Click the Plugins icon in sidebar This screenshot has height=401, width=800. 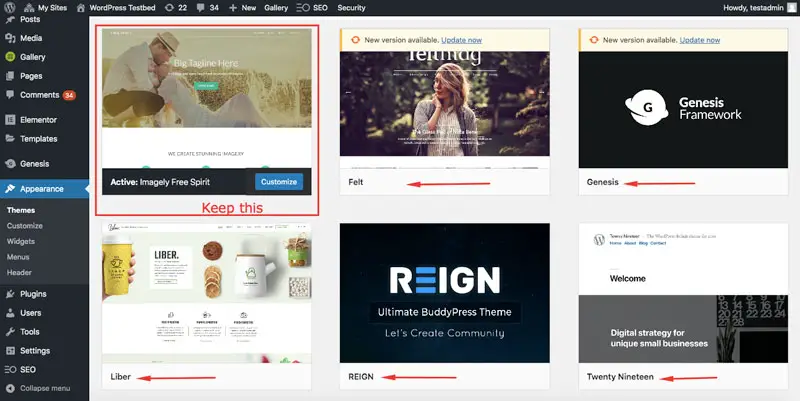(10, 294)
